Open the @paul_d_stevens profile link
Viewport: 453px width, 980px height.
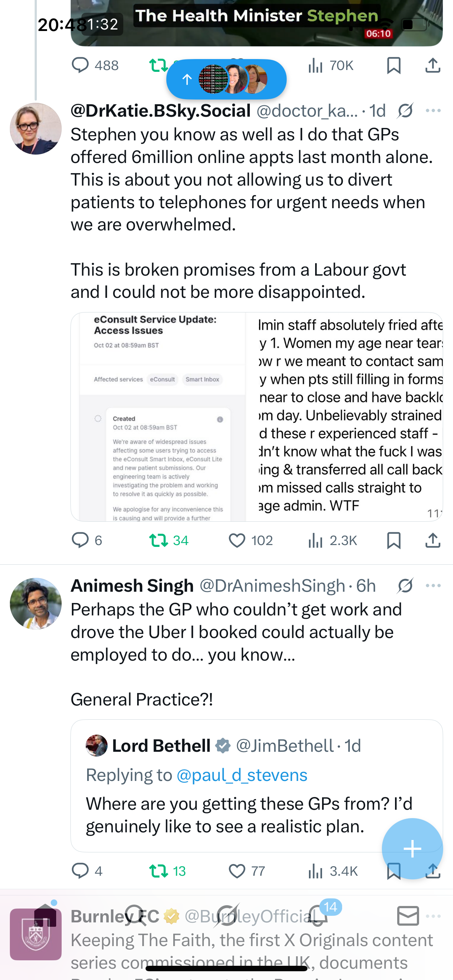coord(242,775)
